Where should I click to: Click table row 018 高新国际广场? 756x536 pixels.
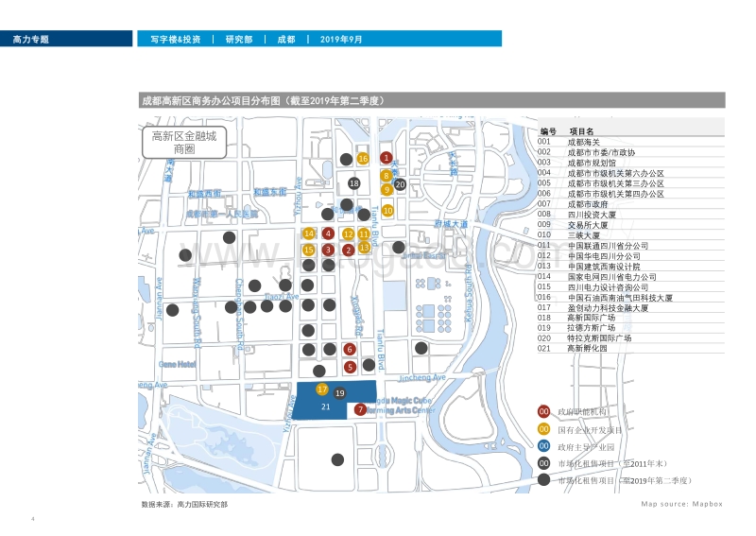click(x=630, y=318)
